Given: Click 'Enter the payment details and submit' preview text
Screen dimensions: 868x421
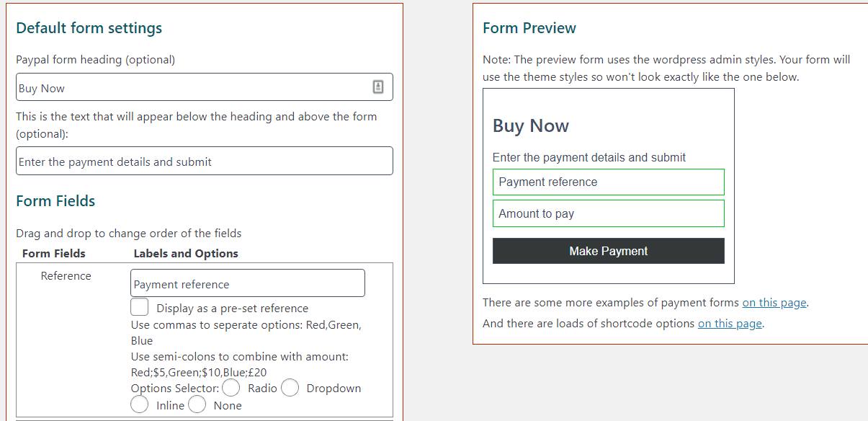Looking at the screenshot, I should pos(589,157).
